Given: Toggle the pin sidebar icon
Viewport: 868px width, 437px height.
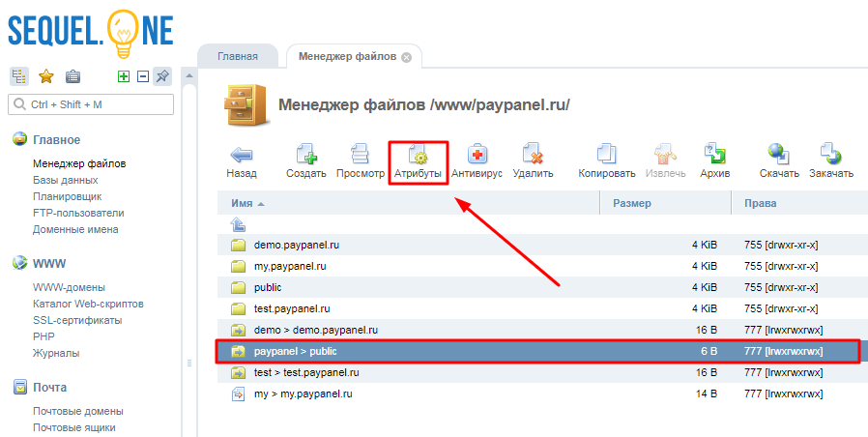Looking at the screenshot, I should click(x=162, y=76).
